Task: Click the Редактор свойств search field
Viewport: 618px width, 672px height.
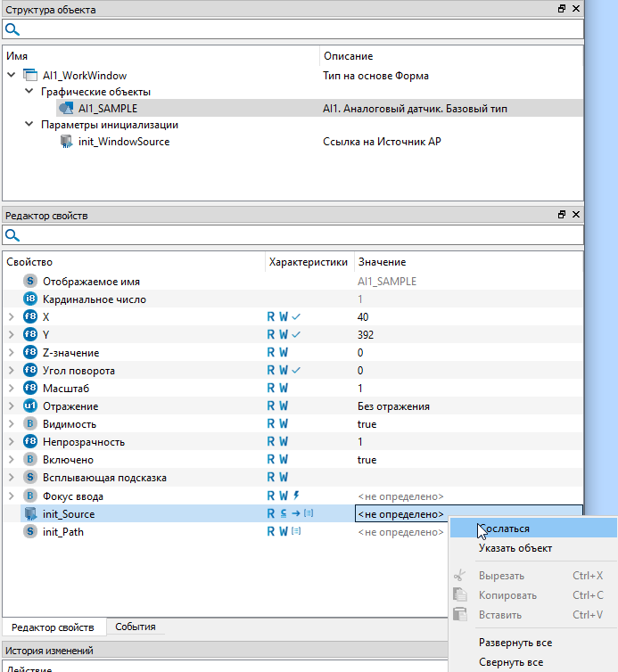Action: click(x=299, y=235)
